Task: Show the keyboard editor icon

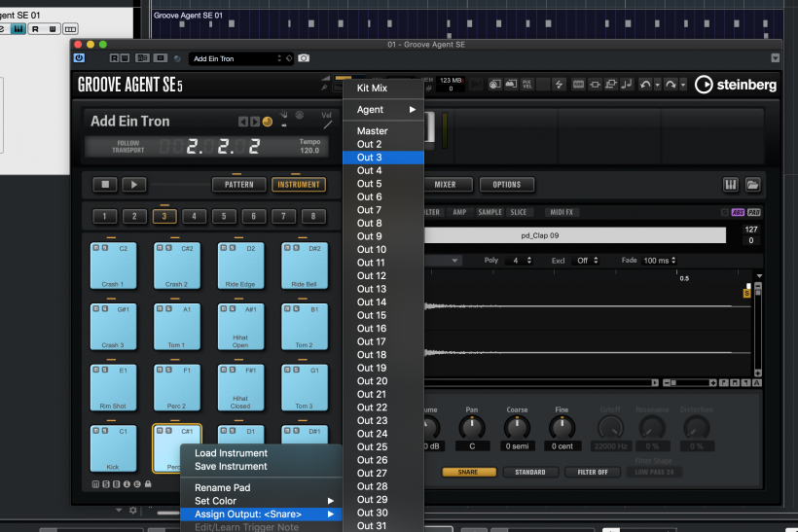Action: pos(731,185)
